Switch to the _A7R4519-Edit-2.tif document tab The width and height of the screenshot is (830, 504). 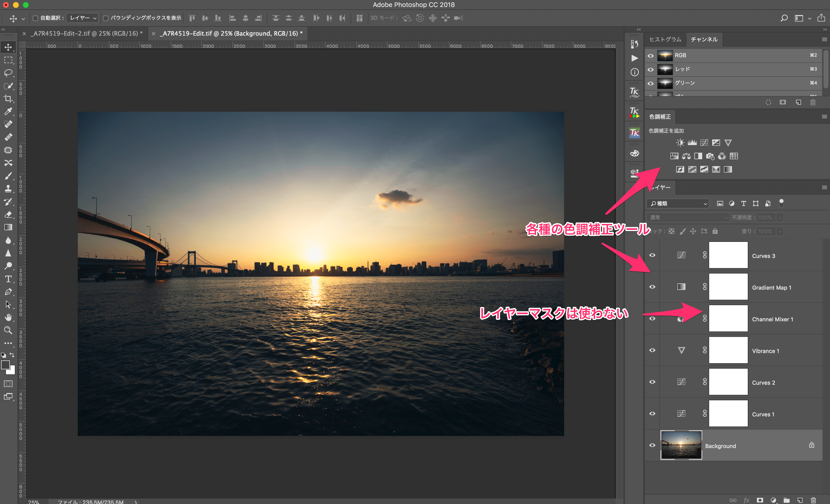(86, 34)
